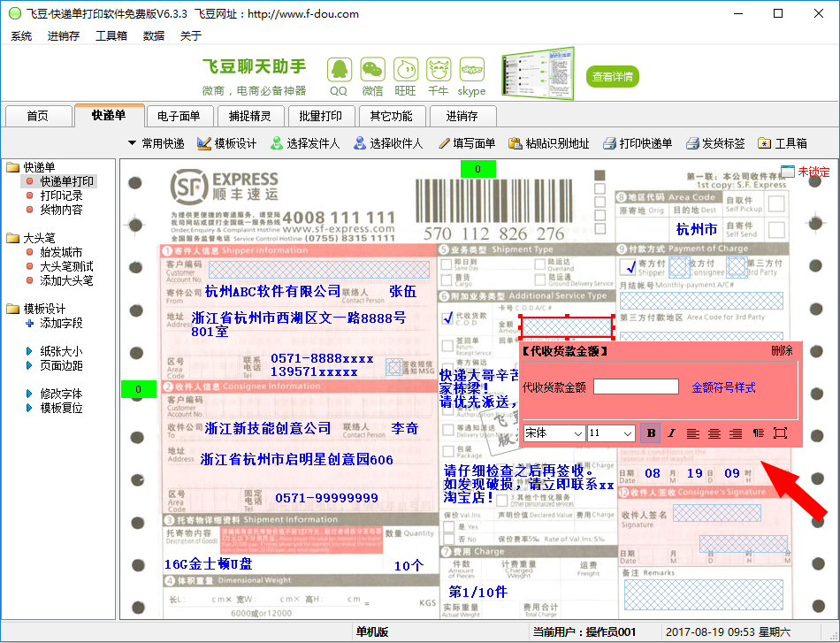The image size is (840, 643).
Task: Select the 客户编码 hatched field under Shipper
Action: pyautogui.click(x=318, y=270)
